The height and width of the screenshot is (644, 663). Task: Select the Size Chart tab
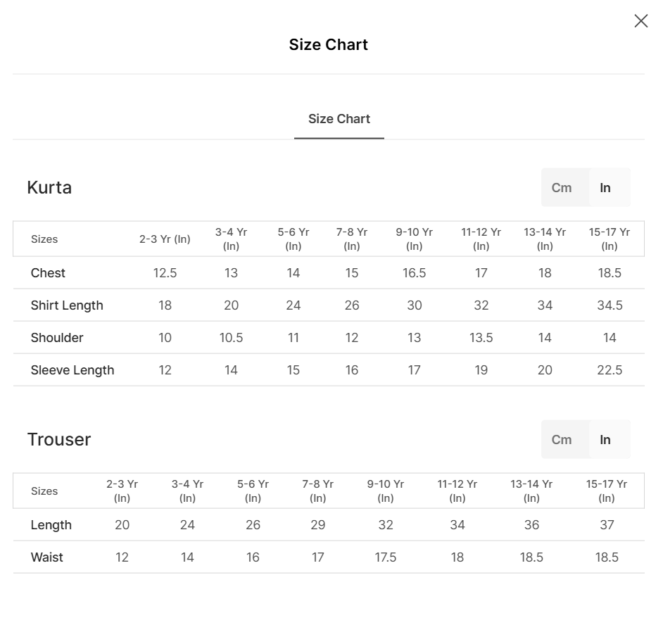coord(339,119)
